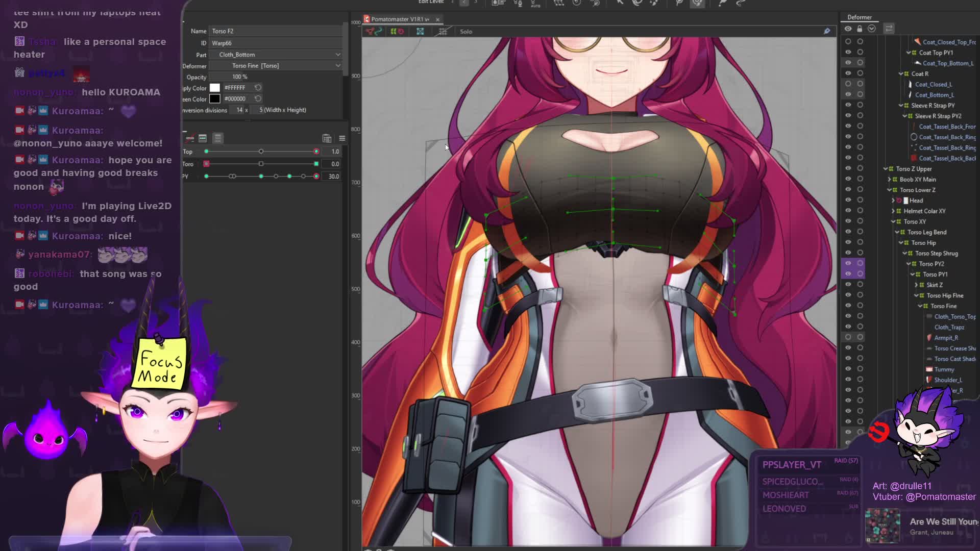The width and height of the screenshot is (980, 551).
Task: Click the Solo button above canvas
Action: [x=466, y=32]
